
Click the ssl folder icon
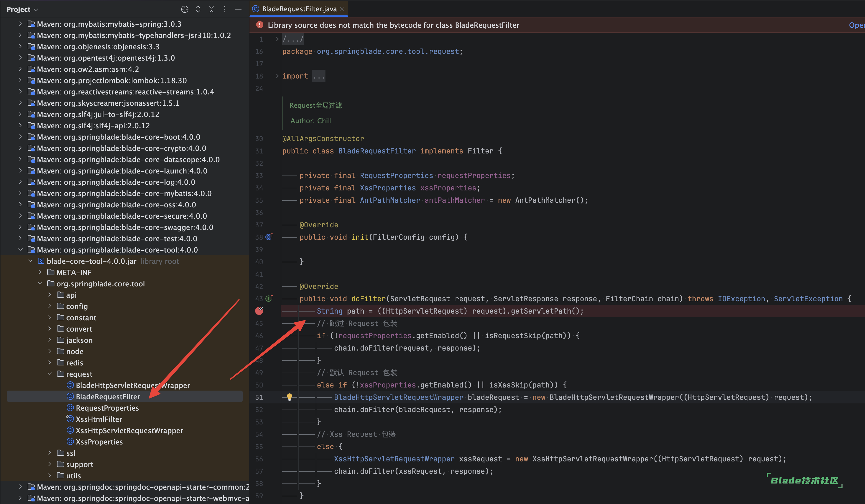[x=61, y=453]
